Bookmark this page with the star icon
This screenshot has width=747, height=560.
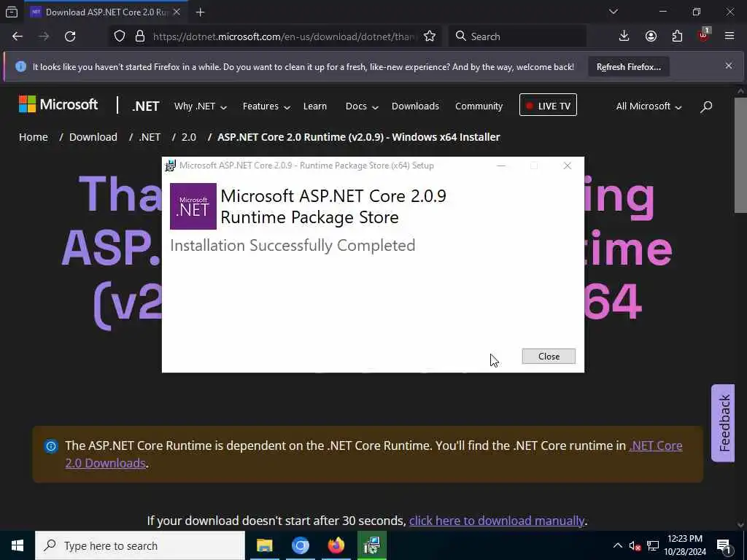tap(430, 36)
